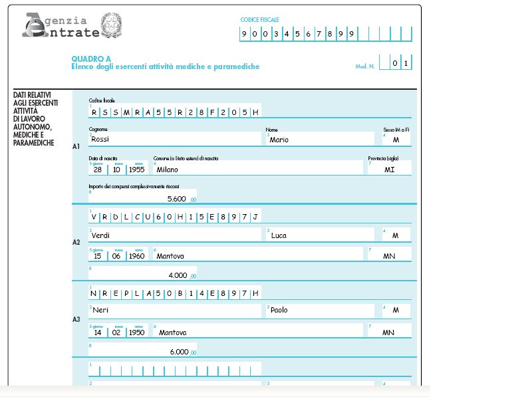Screen dimensions: 532x399
Task: Click the A2 codice fiscale field VRDLCU60H15E897J
Action: click(x=174, y=217)
